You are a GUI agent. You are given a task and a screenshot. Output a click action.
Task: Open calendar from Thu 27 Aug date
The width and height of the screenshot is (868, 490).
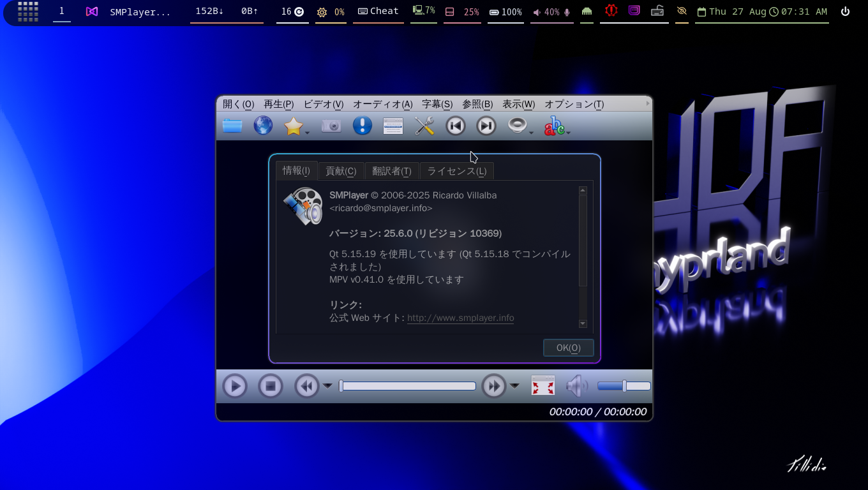(731, 11)
